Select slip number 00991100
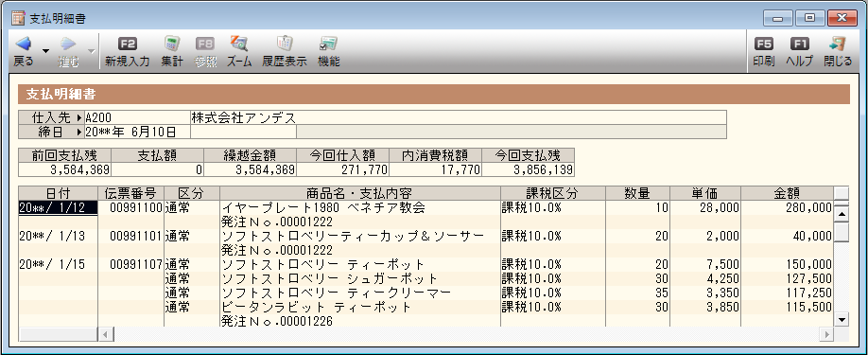 click(131, 207)
